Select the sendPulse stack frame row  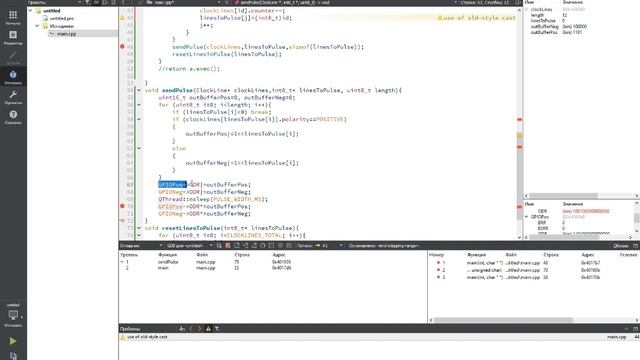pyautogui.click(x=273, y=262)
